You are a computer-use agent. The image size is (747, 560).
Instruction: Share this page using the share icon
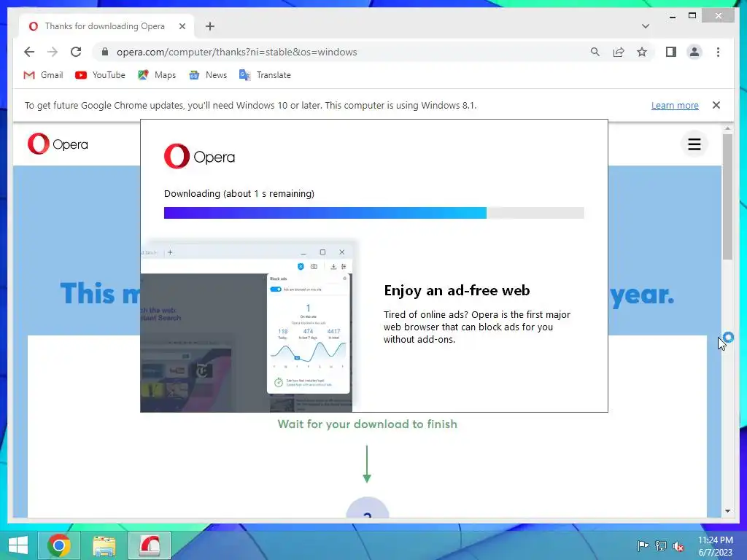pos(619,52)
